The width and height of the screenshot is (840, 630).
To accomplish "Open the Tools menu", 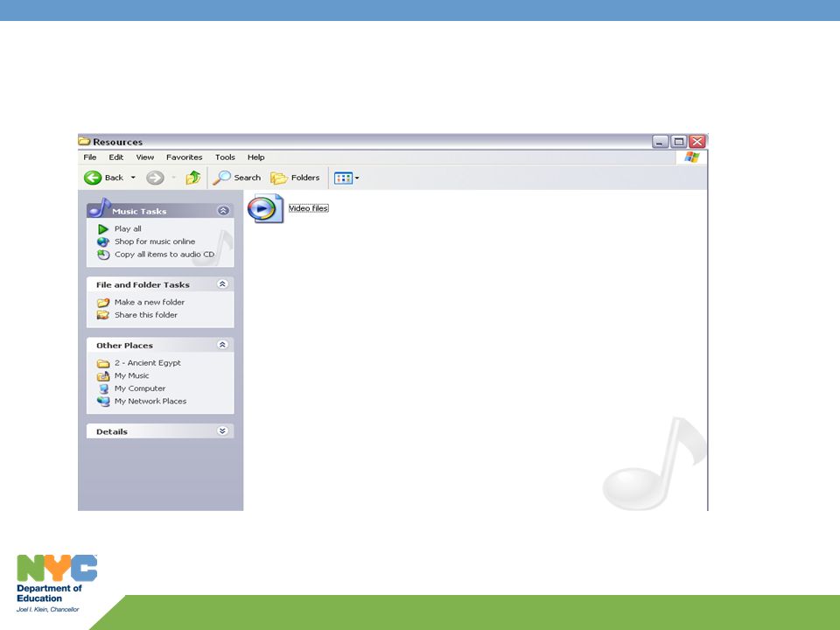I will pos(225,157).
